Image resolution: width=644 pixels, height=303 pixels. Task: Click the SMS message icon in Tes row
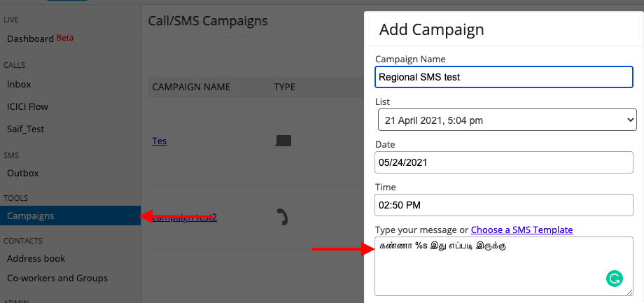pos(283,141)
